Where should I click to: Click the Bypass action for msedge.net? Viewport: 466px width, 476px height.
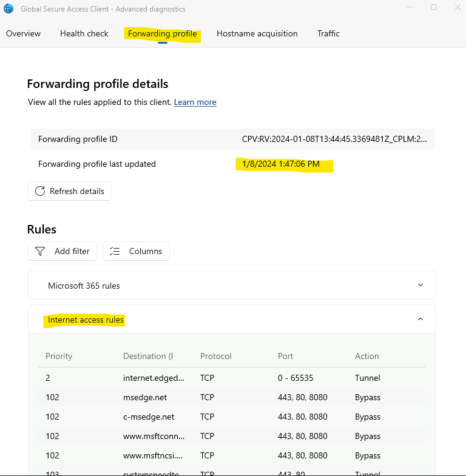(x=368, y=397)
